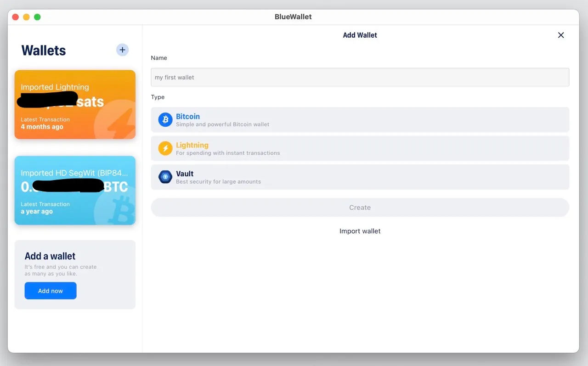Click the 'It's free and you can create' text
This screenshot has width=588, height=366.
point(61,267)
